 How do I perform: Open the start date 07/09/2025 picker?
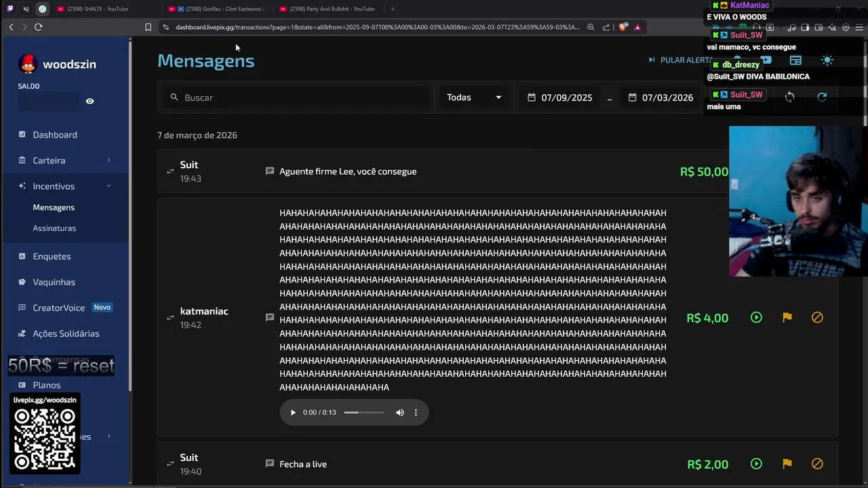click(560, 98)
